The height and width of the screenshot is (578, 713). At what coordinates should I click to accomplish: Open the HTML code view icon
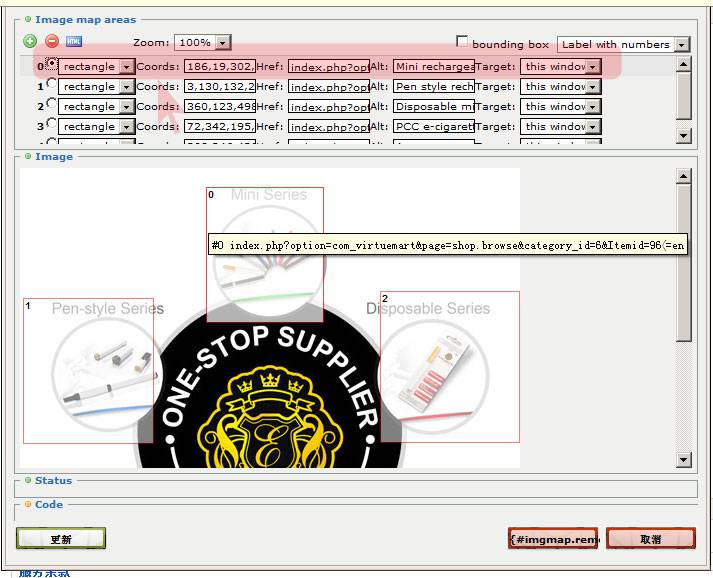[x=74, y=42]
